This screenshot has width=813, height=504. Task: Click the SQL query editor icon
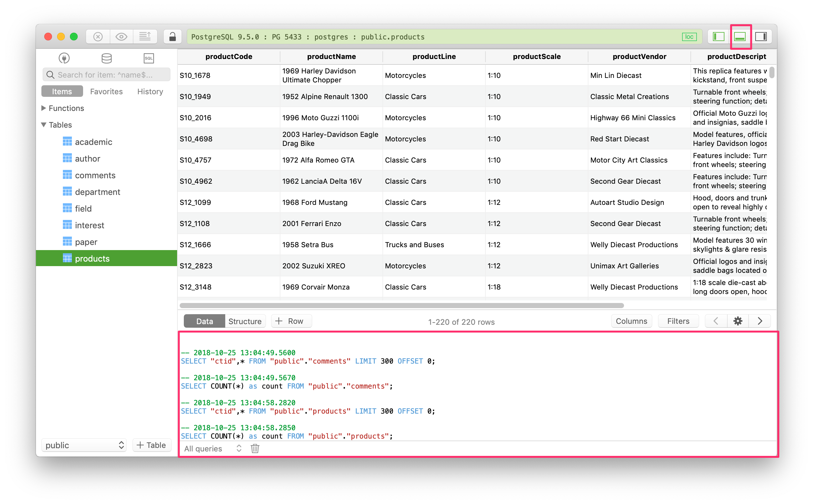(148, 58)
